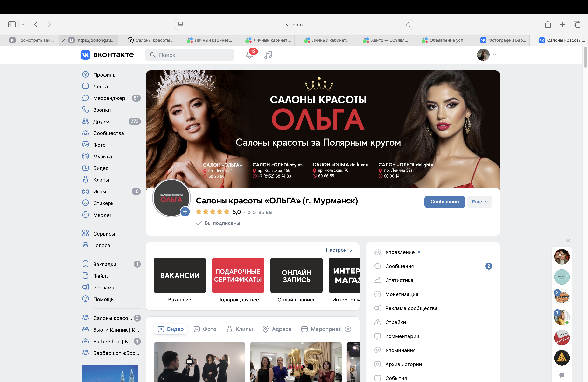Switch to the Фото widget tab
Viewport: 588px width, 382px height.
[x=205, y=329]
